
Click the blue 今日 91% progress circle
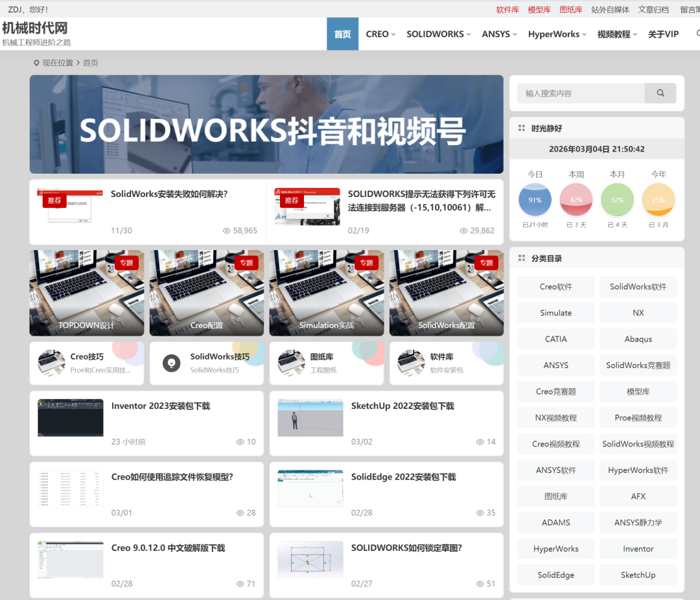[535, 200]
